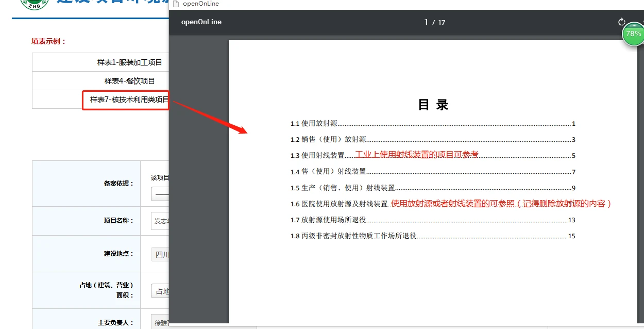Click the green 78% floating ball

633,34
